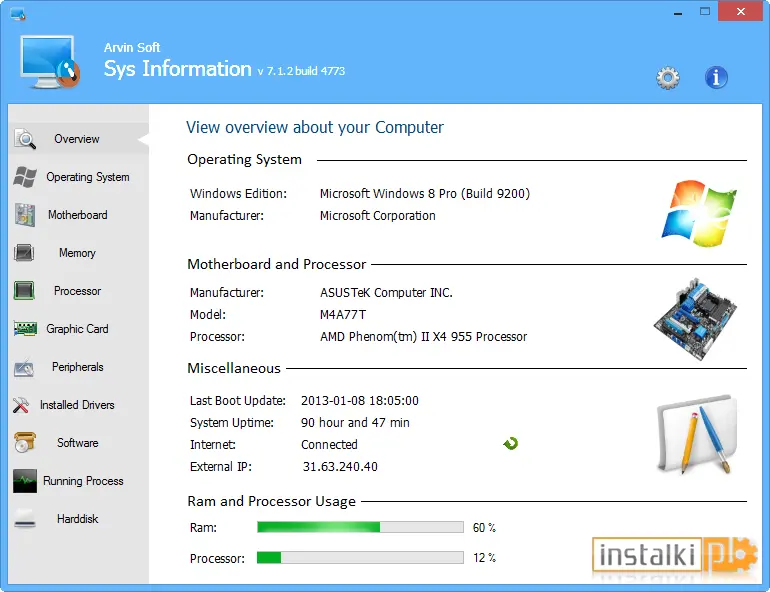Click the Sys Information title text
The width and height of the screenshot is (770, 592).
(x=177, y=69)
